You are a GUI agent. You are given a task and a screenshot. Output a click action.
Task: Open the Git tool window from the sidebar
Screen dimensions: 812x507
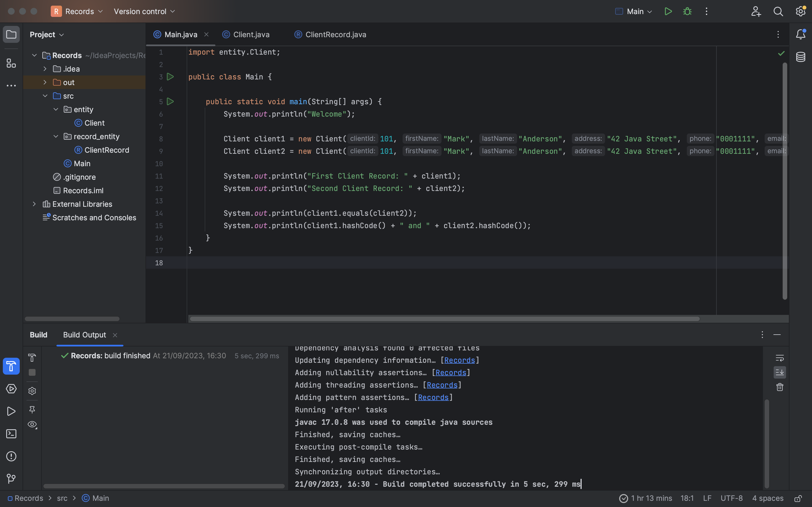(11, 479)
